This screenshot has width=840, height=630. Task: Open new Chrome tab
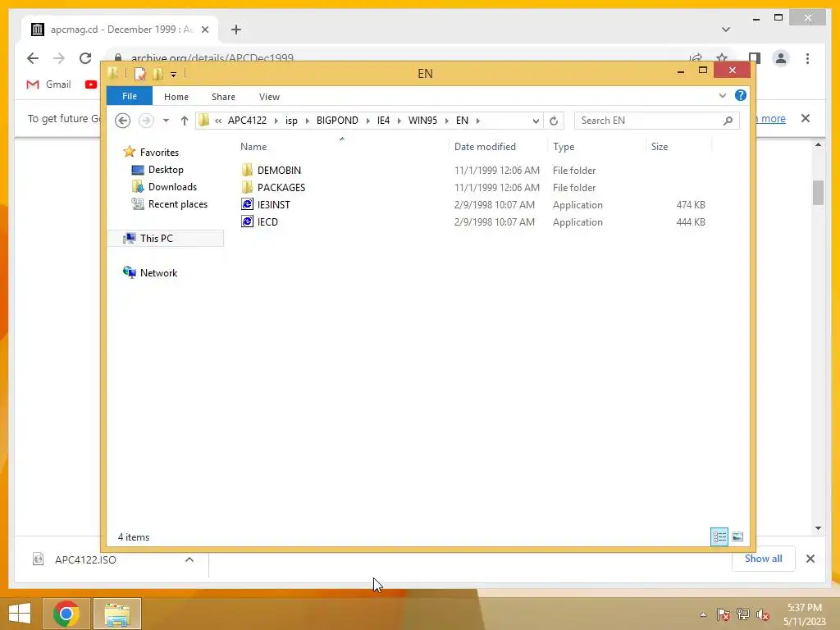(235, 30)
